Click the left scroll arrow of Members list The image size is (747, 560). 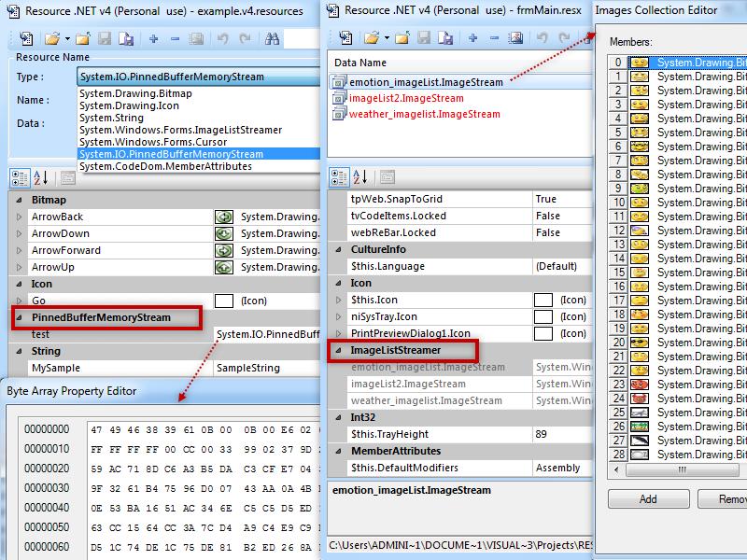tap(617, 470)
